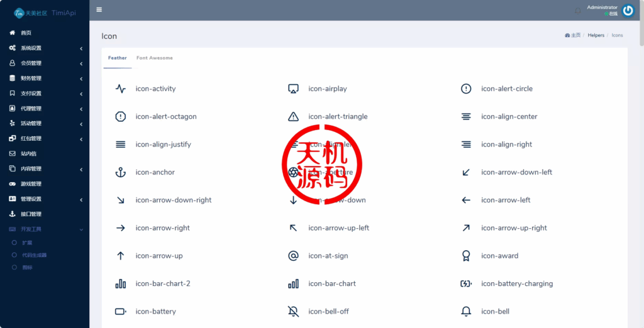This screenshot has width=644, height=328.
Task: Select the icon-at-sign icon
Action: [293, 256]
